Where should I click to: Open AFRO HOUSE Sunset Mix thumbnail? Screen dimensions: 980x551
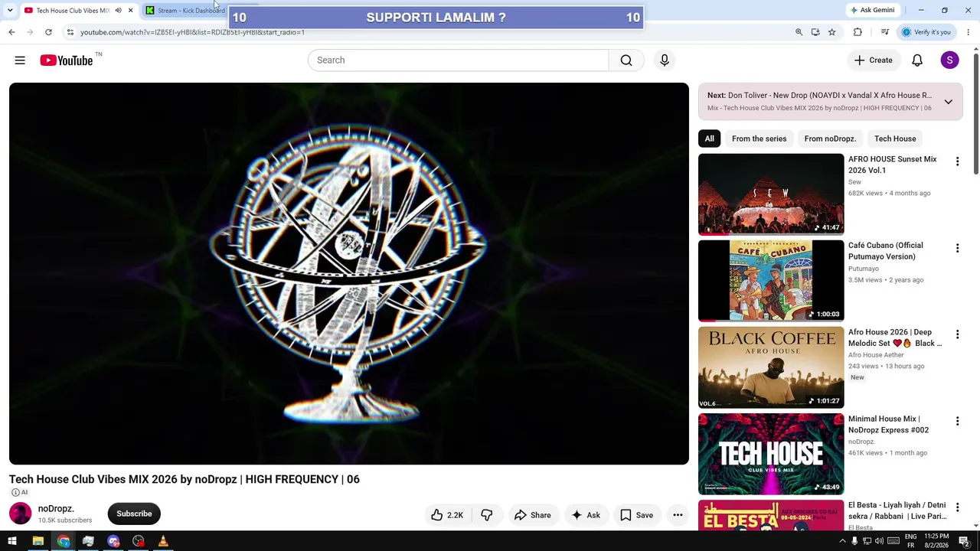(x=771, y=194)
